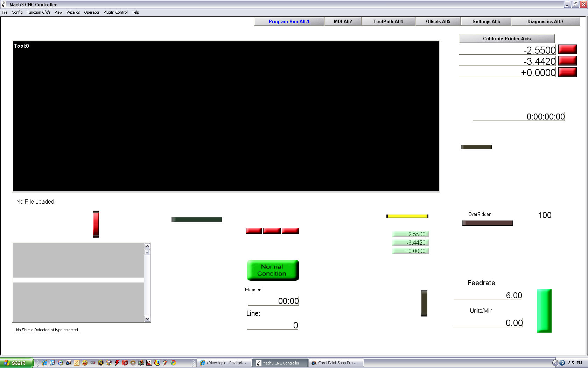The width and height of the screenshot is (588, 368).
Task: Click the red button beside the +0.0000 readout
Action: pyautogui.click(x=567, y=72)
